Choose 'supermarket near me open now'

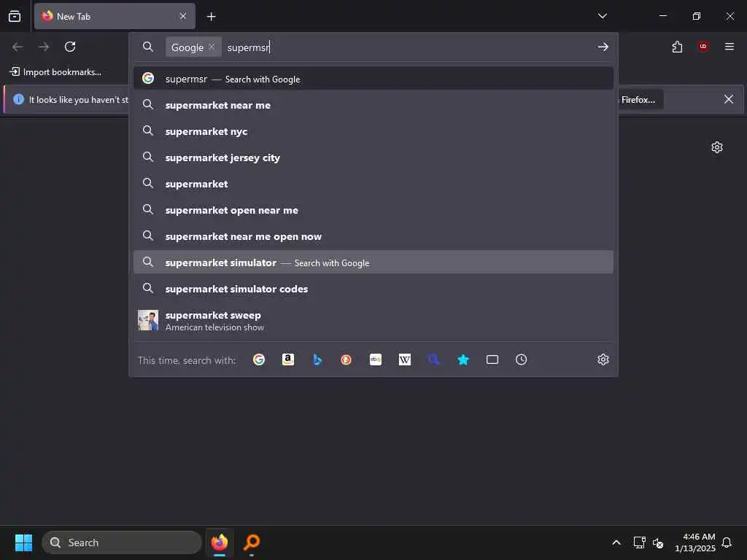point(373,236)
